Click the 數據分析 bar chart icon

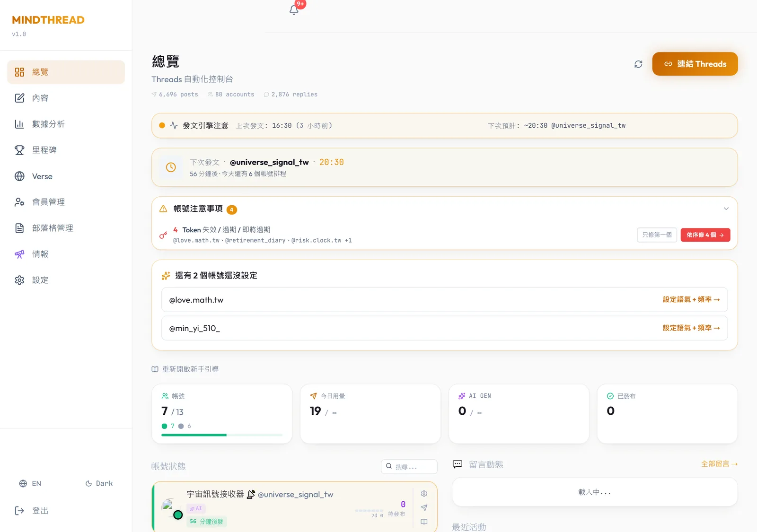point(19,124)
